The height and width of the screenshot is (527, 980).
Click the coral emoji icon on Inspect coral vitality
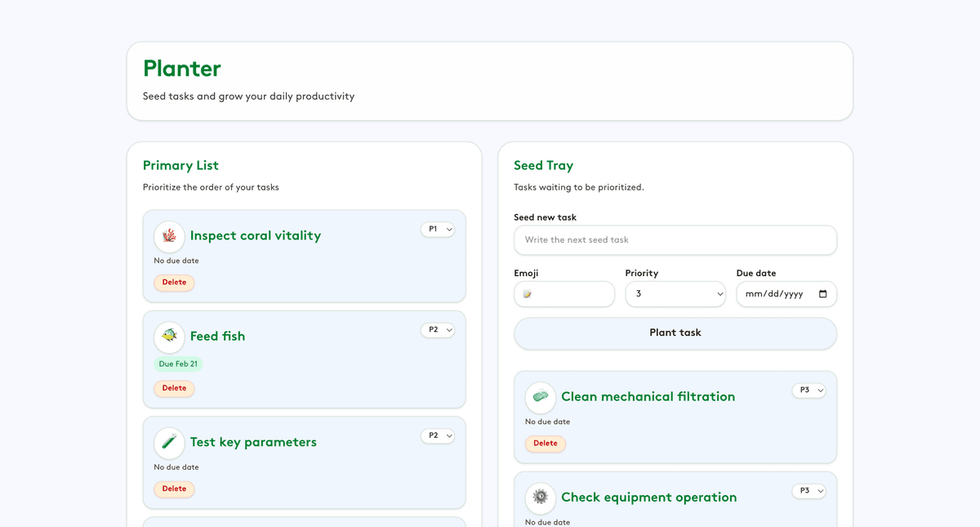click(169, 236)
